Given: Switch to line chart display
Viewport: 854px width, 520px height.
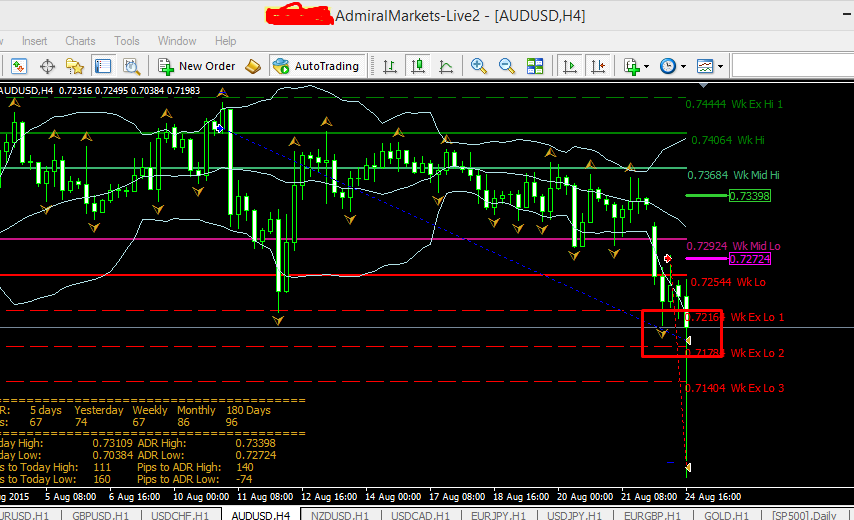Looking at the screenshot, I should (x=446, y=66).
